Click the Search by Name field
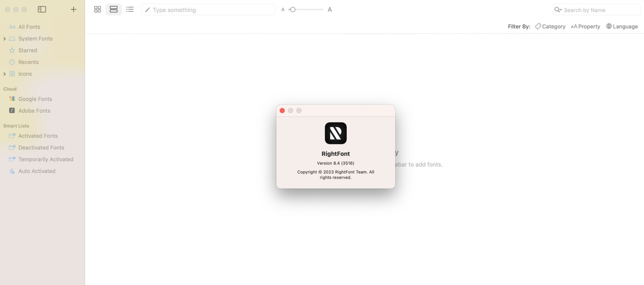 (596, 10)
